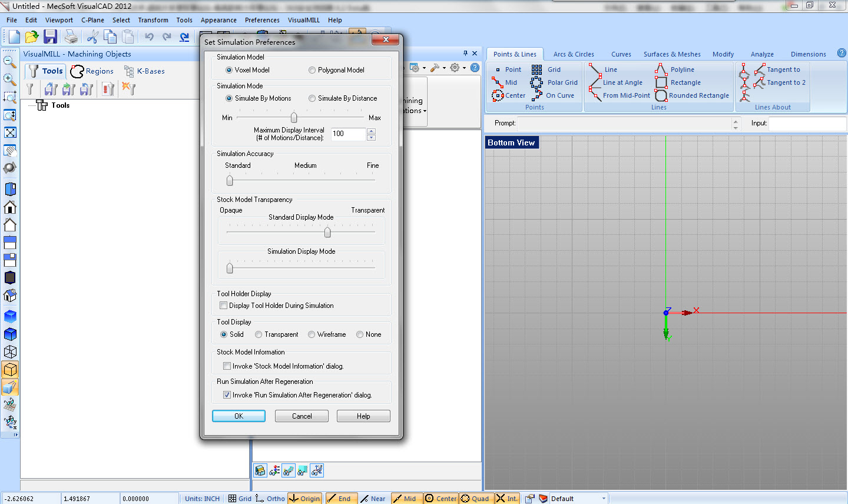Open the File menu
This screenshot has width=848, height=504.
[x=12, y=20]
